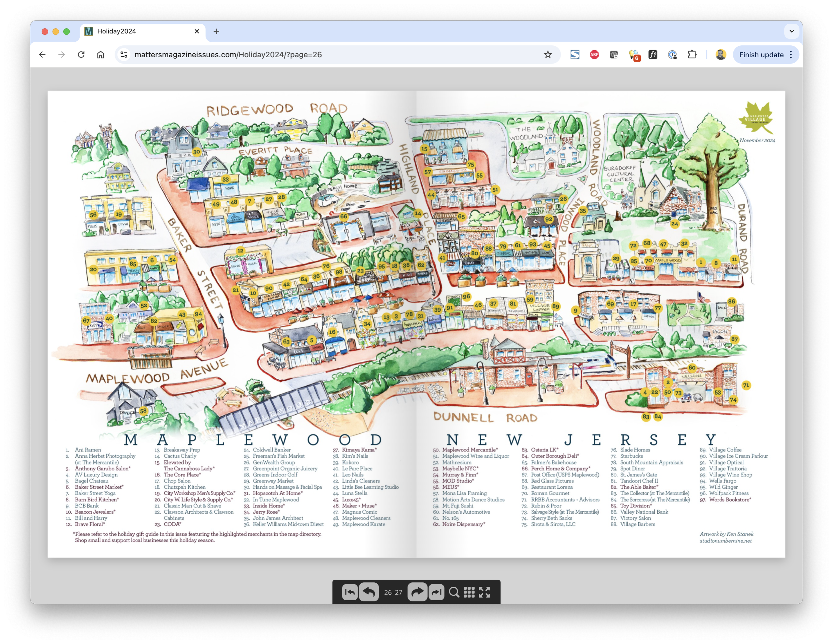Click directory entry "CODA*"

(172, 524)
